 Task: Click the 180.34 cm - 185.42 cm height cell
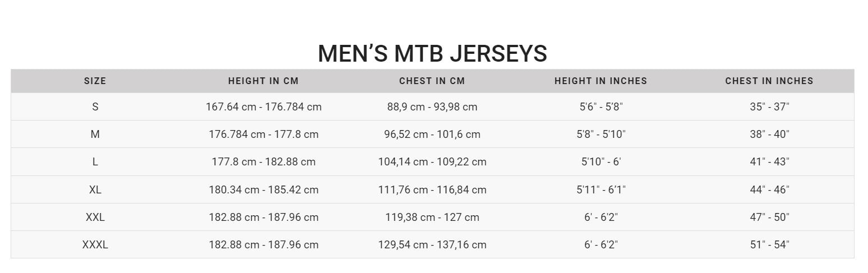264,190
